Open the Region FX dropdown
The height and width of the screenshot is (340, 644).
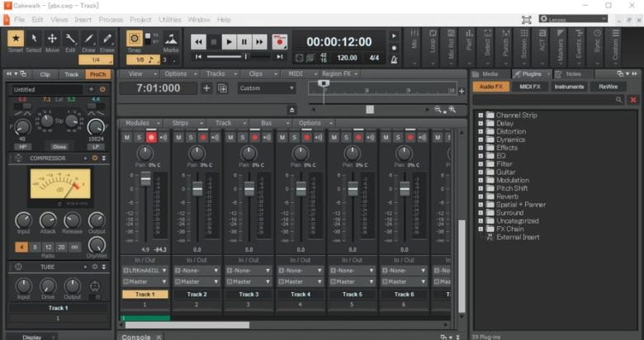pyautogui.click(x=339, y=74)
